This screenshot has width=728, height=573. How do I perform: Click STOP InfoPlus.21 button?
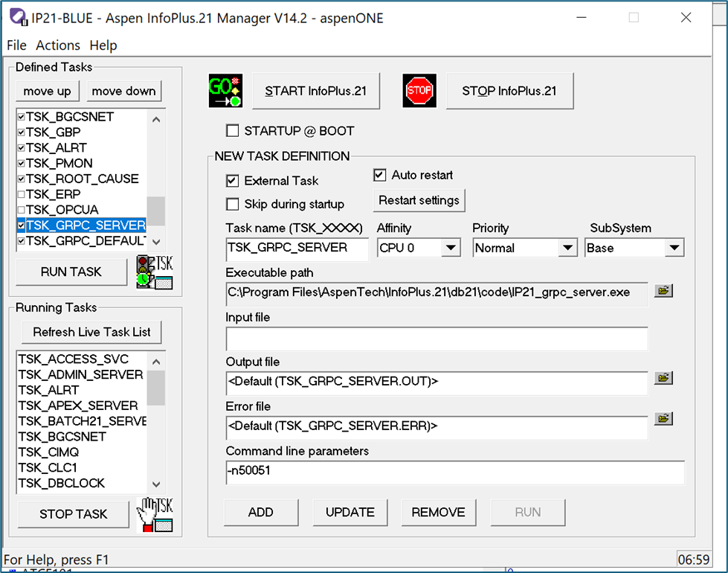509,91
